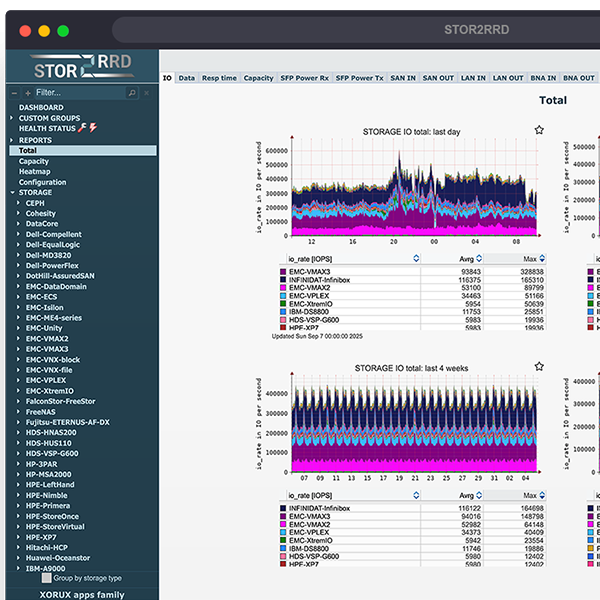Image resolution: width=600 pixels, height=600 pixels.
Task: Expand the EMC-Unity storage tree node
Action: 18,328
